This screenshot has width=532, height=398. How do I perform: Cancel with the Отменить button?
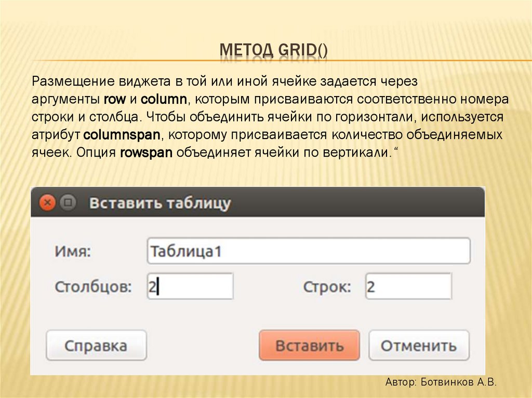419,346
